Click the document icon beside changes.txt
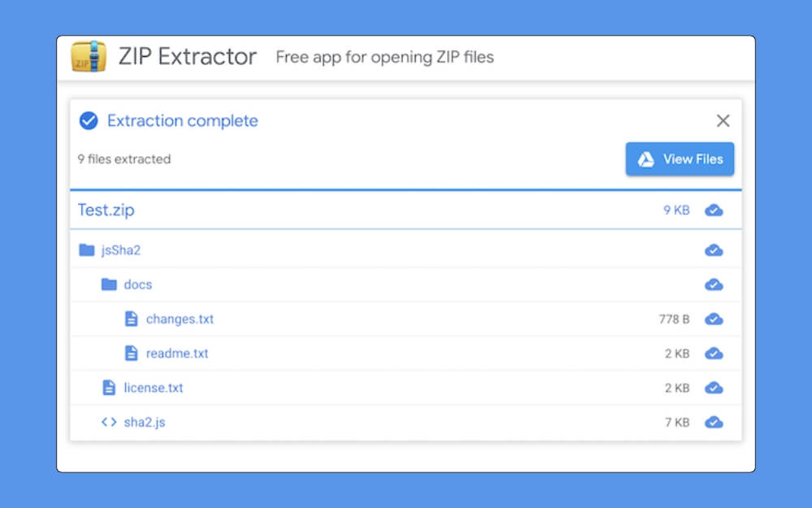812x508 pixels. click(131, 319)
